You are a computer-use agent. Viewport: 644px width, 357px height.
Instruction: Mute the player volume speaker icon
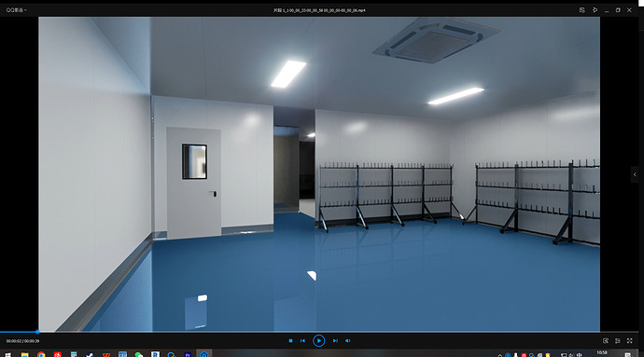click(348, 340)
